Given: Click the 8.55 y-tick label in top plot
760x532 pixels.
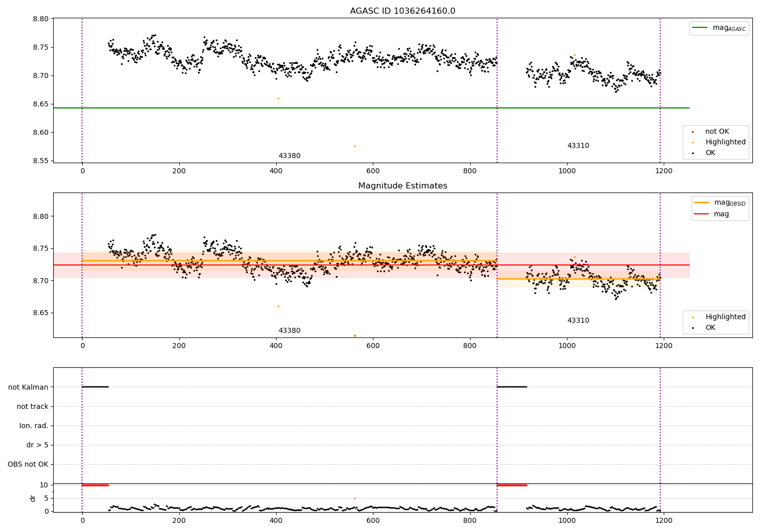Looking at the screenshot, I should [x=41, y=161].
